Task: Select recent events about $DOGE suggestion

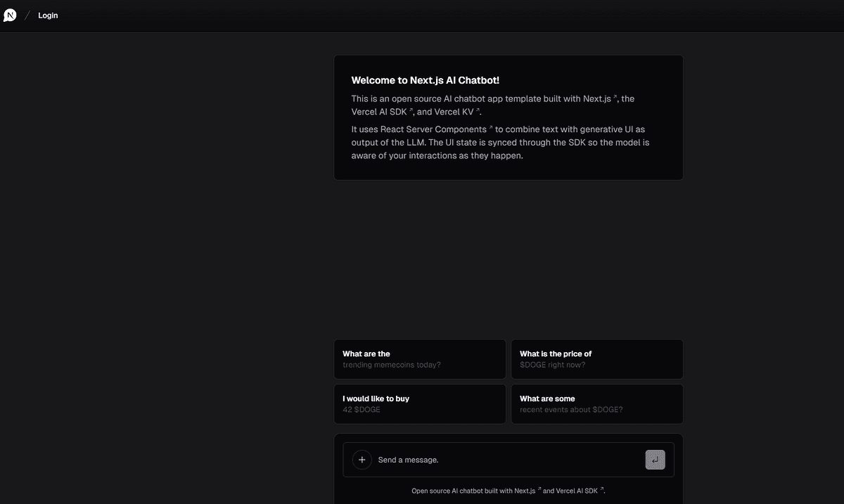Action: pyautogui.click(x=597, y=403)
